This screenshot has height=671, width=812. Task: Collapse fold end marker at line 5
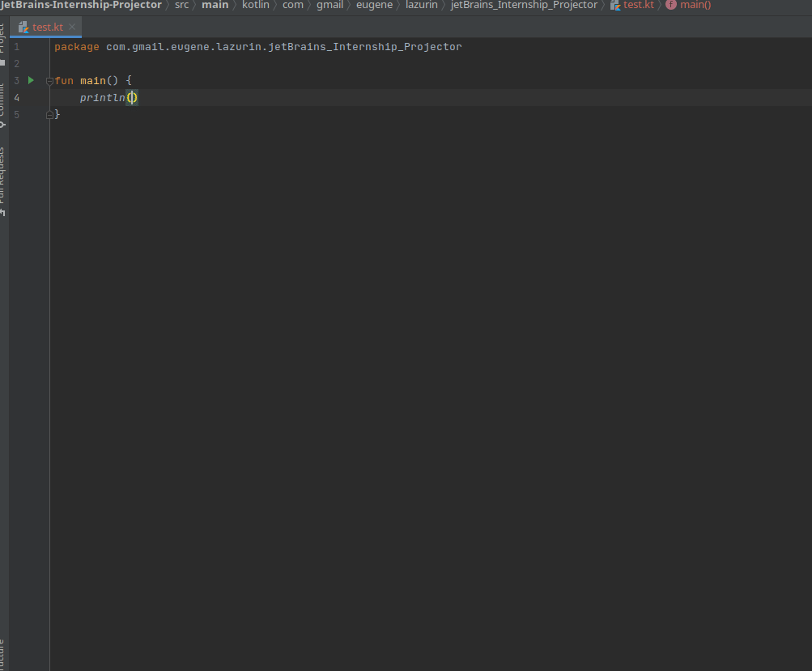(x=49, y=115)
